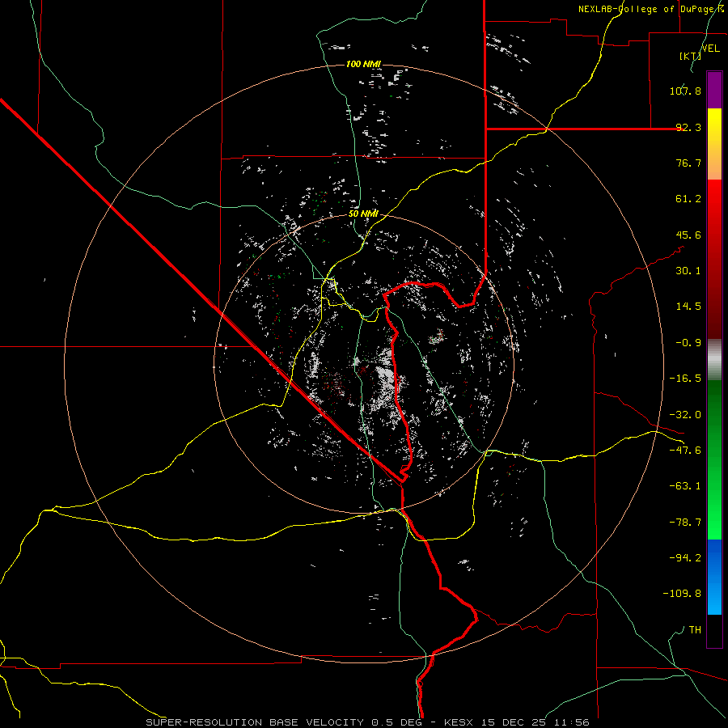Click the -0.9 value on the velocity scale
The image size is (728, 728).
688,343
